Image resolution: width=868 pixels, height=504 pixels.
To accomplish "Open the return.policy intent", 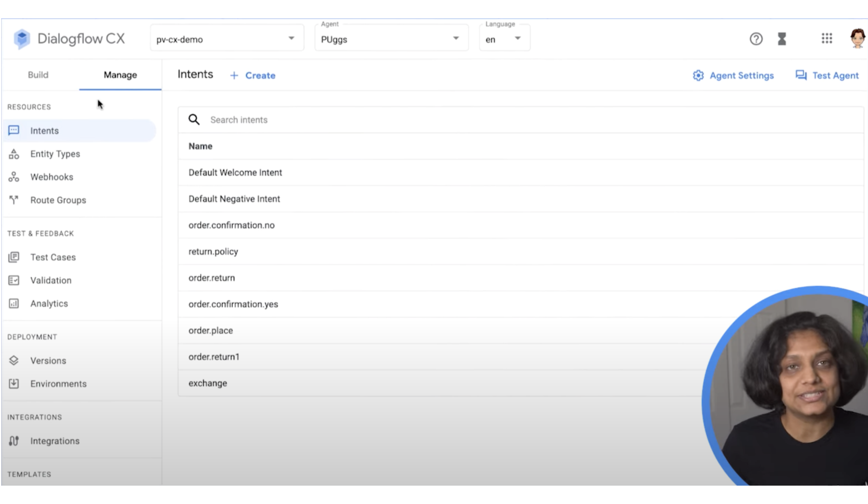I will tap(521, 252).
